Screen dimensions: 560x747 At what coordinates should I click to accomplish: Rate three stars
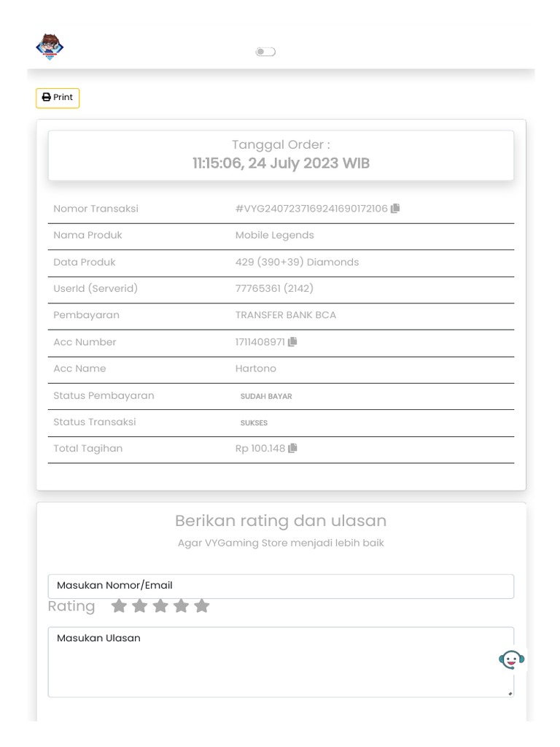[160, 606]
